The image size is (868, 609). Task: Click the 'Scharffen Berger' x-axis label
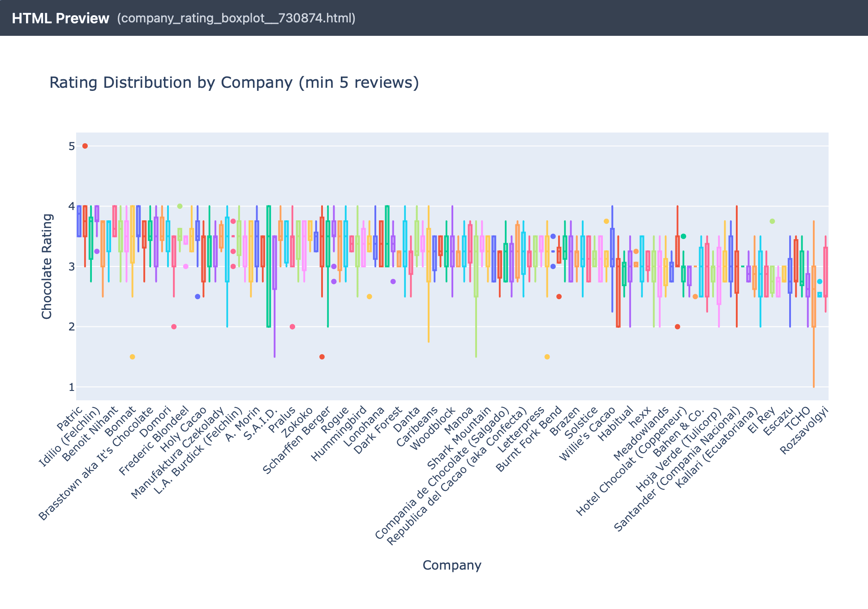[297, 441]
